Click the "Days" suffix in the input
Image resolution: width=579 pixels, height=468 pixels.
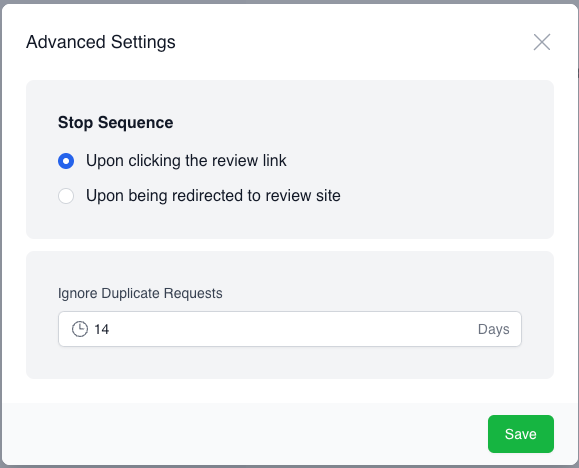tap(493, 329)
